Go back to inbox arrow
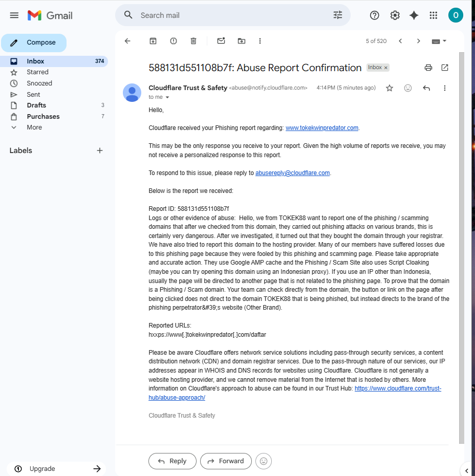The image size is (475, 476). coord(127,41)
